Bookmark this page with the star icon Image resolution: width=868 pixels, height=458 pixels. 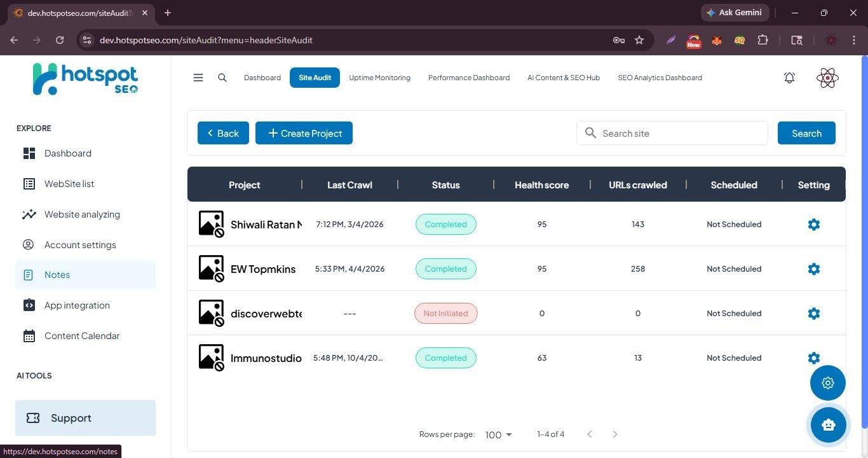click(x=639, y=40)
